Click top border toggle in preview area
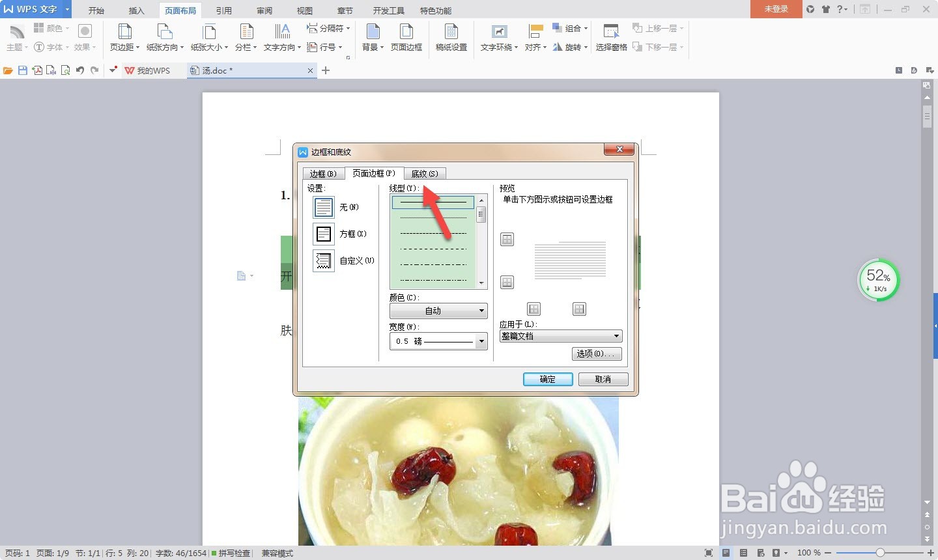Viewport: 938px width, 560px height. (x=507, y=240)
